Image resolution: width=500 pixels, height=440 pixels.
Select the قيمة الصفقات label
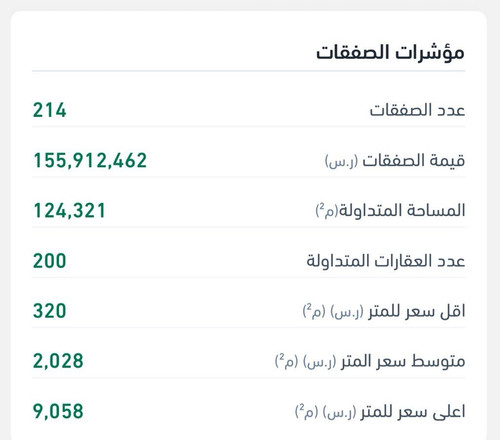tap(414, 160)
